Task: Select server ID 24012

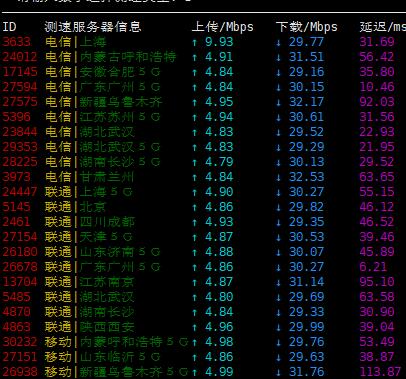Action: pos(20,57)
